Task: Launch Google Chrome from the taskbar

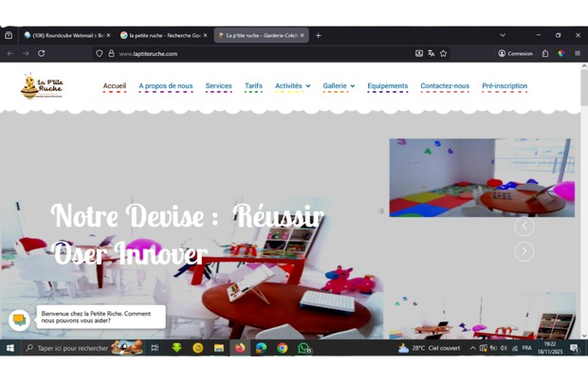Action: pyautogui.click(x=282, y=348)
